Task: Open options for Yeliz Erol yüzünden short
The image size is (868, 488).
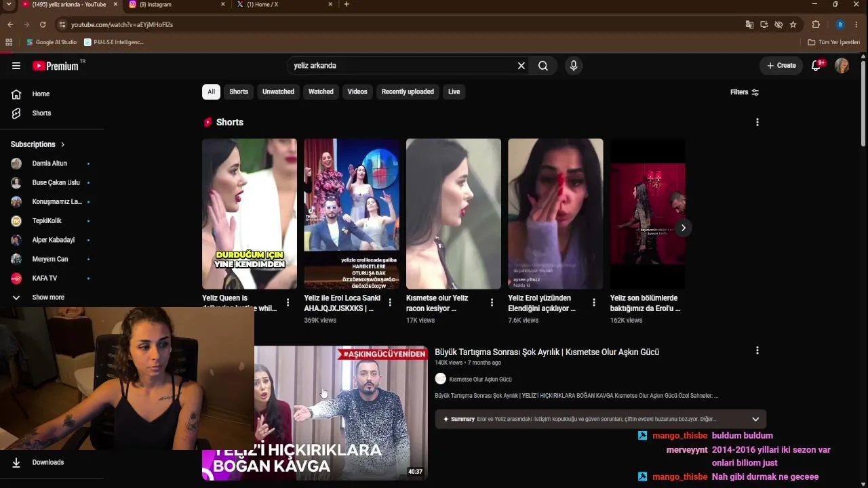Action: click(x=594, y=302)
